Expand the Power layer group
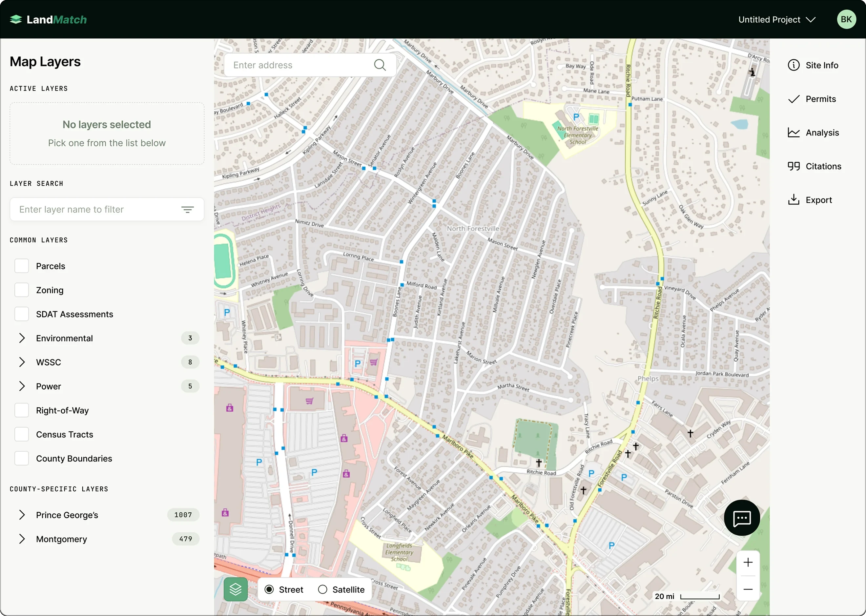The height and width of the screenshot is (616, 866). click(22, 386)
